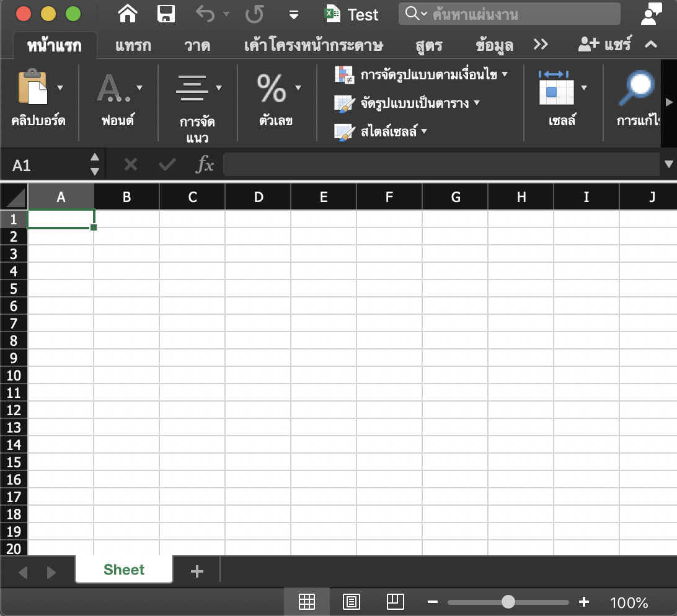The width and height of the screenshot is (677, 616).
Task: Switch to Page Break Preview view
Action: coord(395,601)
